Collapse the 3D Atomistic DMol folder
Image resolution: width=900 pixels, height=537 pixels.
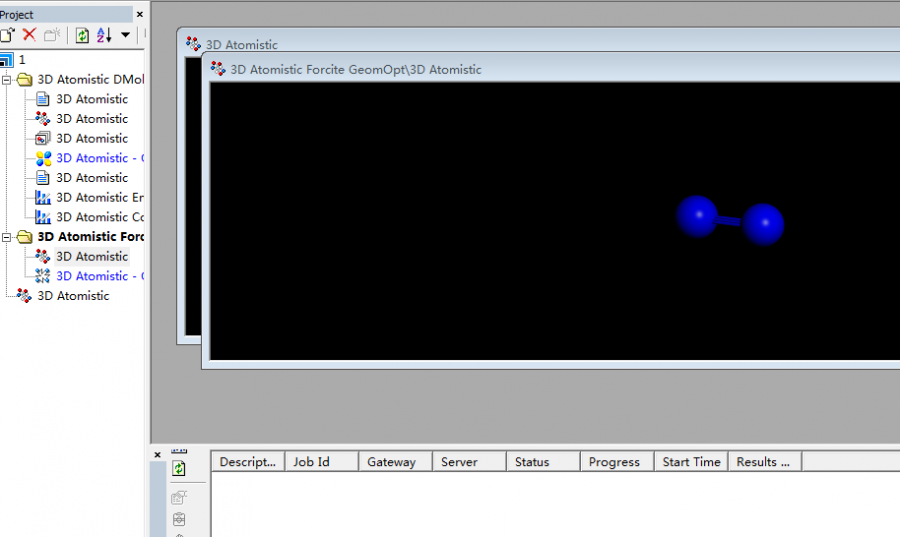click(7, 79)
